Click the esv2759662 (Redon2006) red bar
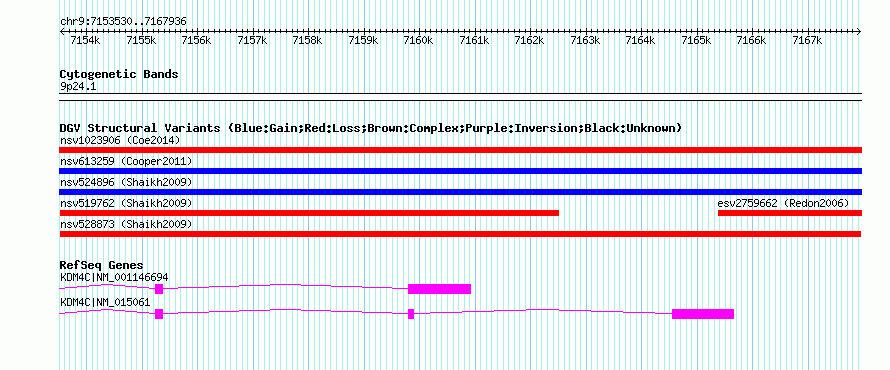Viewport: 890px width, 370px height. click(x=790, y=213)
